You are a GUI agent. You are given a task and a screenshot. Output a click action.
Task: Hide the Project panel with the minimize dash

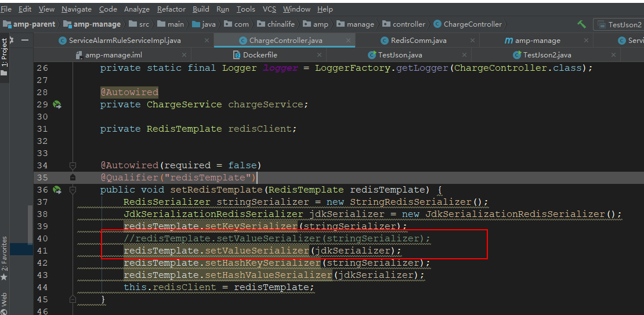coord(25,40)
